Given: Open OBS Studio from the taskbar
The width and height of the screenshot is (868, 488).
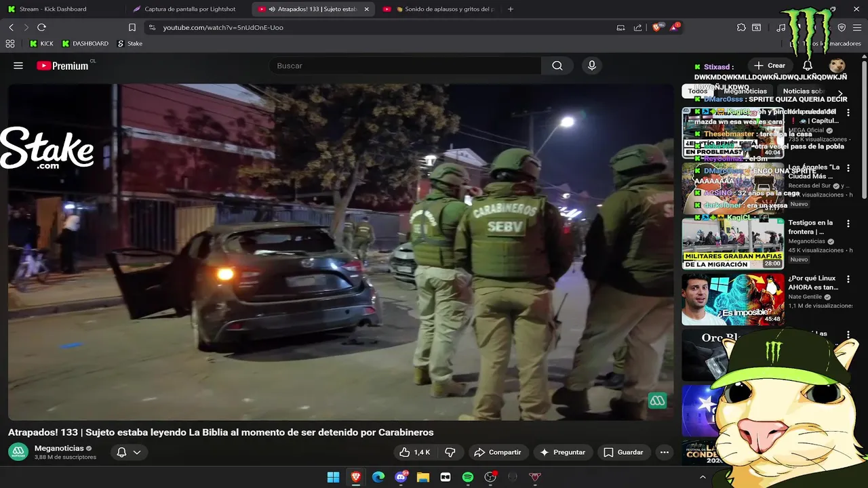Looking at the screenshot, I should pyautogui.click(x=490, y=477).
